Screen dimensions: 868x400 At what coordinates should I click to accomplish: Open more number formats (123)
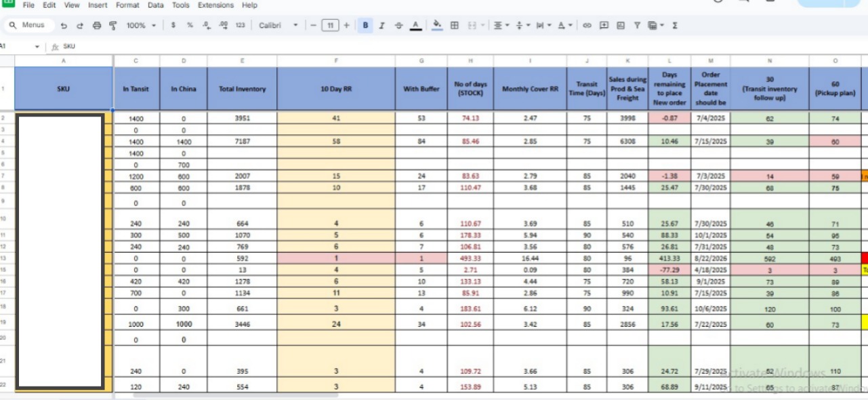pyautogui.click(x=240, y=25)
